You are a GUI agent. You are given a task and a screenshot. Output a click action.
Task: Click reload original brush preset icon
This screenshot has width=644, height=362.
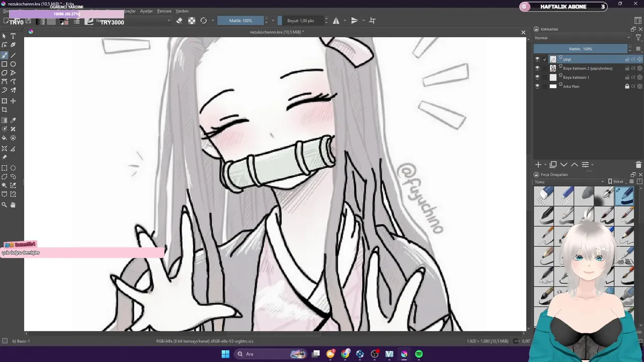point(204,21)
